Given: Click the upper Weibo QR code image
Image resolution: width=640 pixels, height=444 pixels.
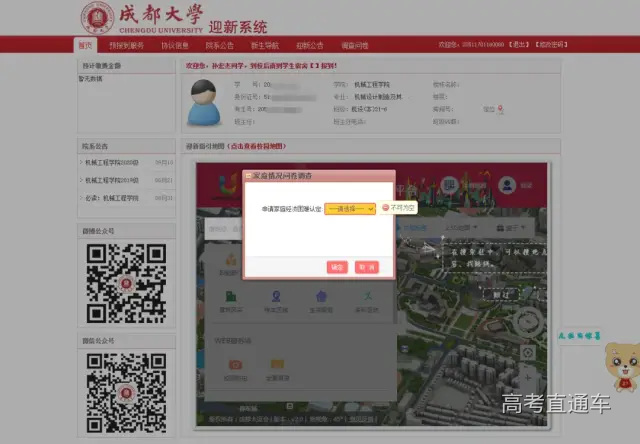Looking at the screenshot, I should (x=127, y=284).
